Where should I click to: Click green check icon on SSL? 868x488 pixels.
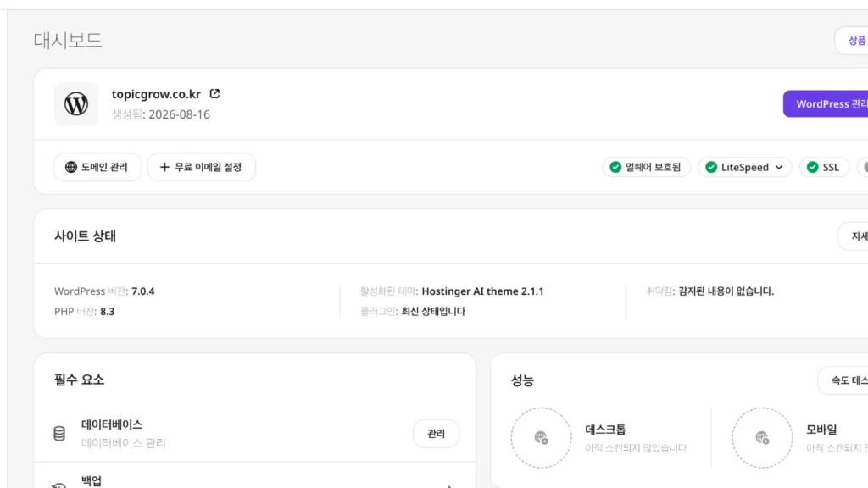[x=813, y=167]
